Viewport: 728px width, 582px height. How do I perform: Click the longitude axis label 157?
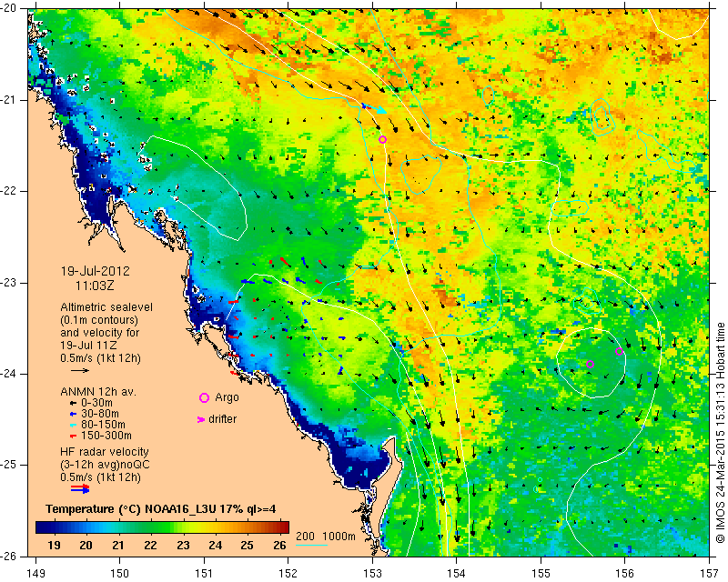710,574
